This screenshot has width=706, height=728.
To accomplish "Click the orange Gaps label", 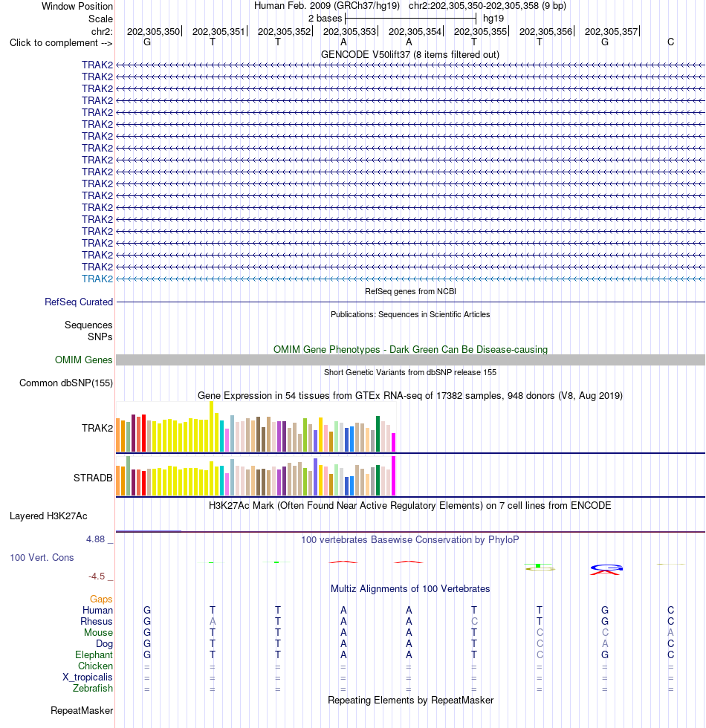I will click(x=101, y=599).
